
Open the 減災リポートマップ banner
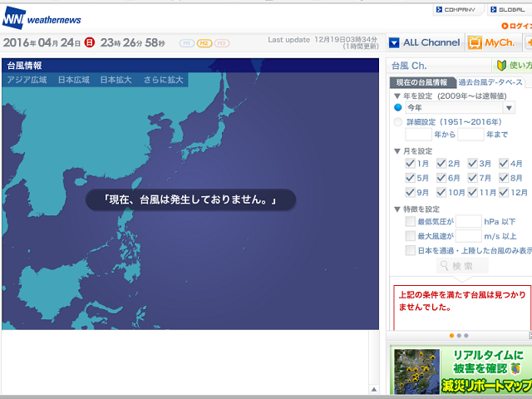coord(461,371)
